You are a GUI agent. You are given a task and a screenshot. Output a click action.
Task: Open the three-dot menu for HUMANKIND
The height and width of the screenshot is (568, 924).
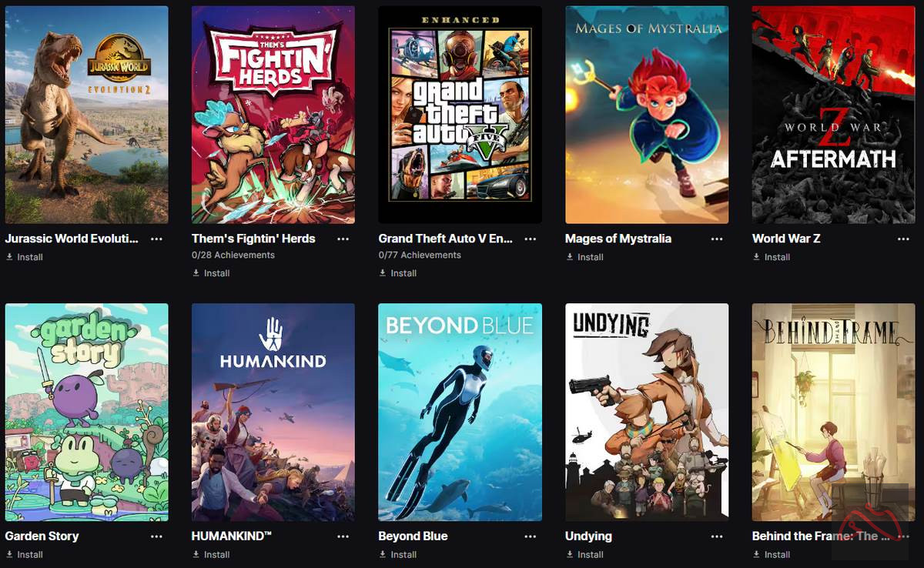(343, 536)
